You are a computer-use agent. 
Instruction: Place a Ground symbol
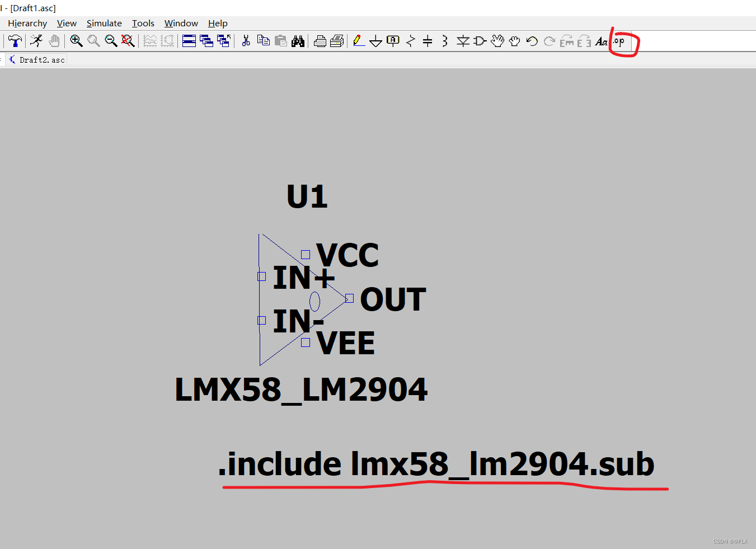(376, 41)
